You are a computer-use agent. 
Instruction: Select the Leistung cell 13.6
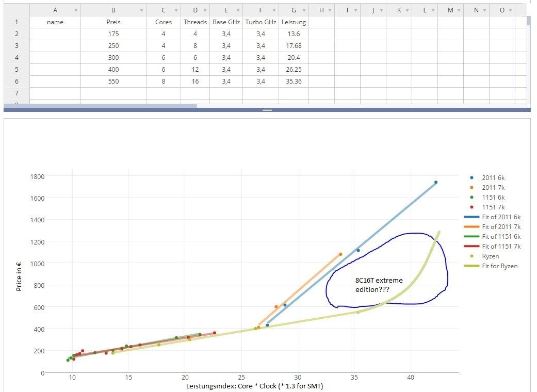click(x=294, y=34)
